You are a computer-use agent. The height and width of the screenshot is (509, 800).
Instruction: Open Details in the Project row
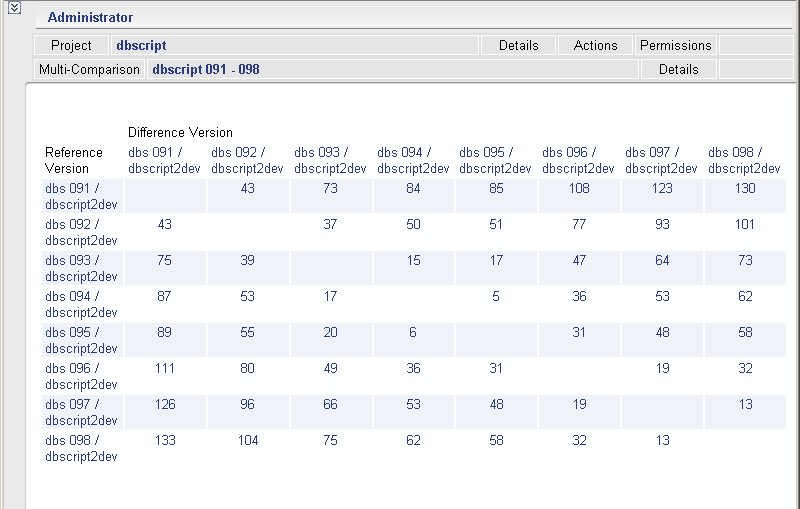(518, 45)
